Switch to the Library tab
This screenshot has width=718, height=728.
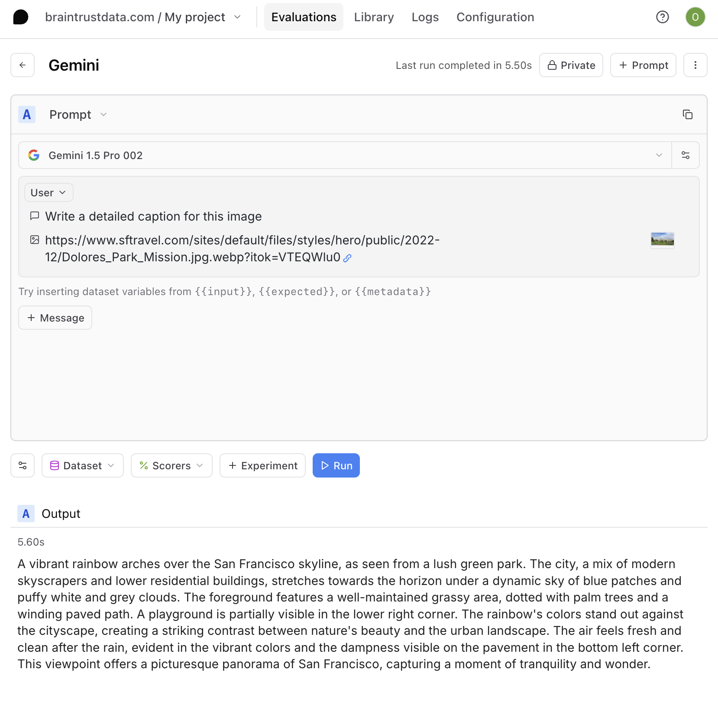click(x=374, y=17)
